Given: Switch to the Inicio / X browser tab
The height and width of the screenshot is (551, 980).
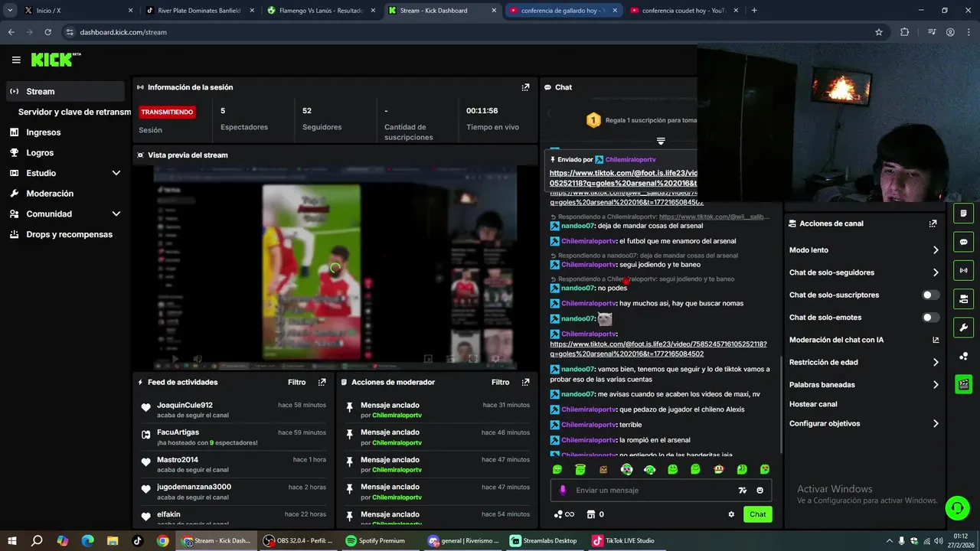Looking at the screenshot, I should coord(79,11).
